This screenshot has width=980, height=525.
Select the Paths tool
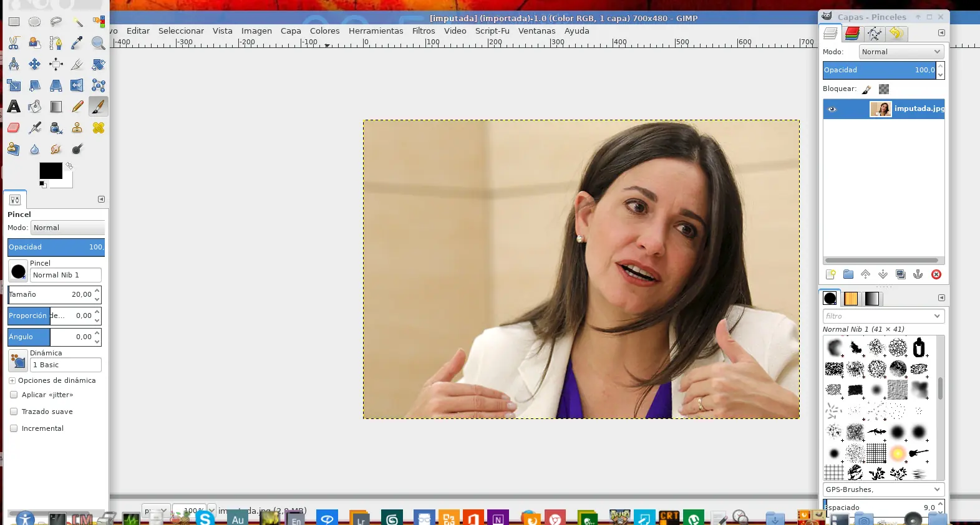click(x=56, y=43)
